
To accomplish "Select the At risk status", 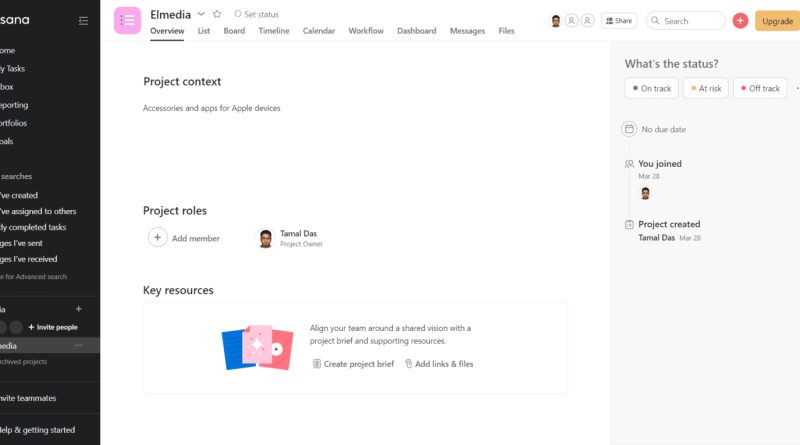I will (x=706, y=88).
